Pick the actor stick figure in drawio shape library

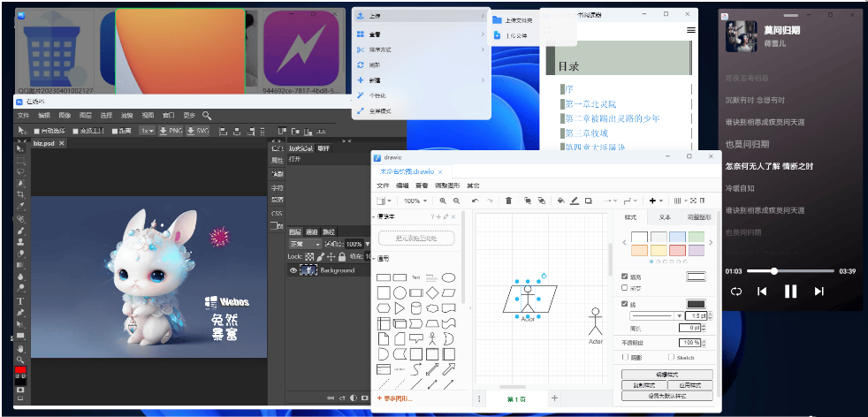pos(432,338)
